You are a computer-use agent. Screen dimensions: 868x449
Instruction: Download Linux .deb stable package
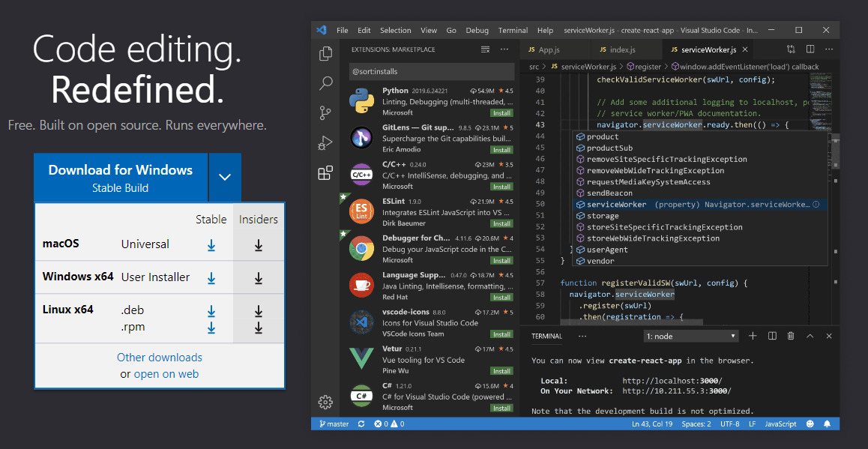pyautogui.click(x=211, y=311)
